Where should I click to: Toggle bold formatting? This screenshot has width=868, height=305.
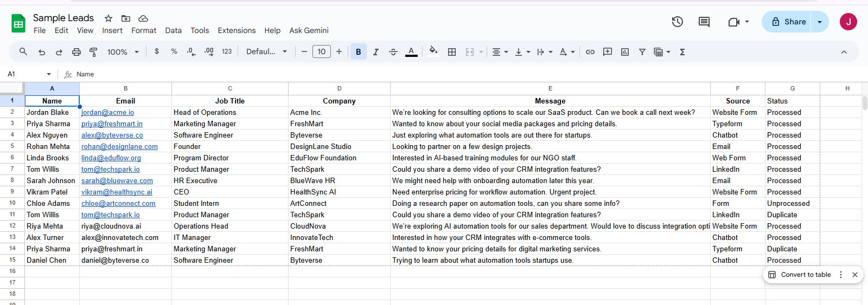(x=358, y=52)
